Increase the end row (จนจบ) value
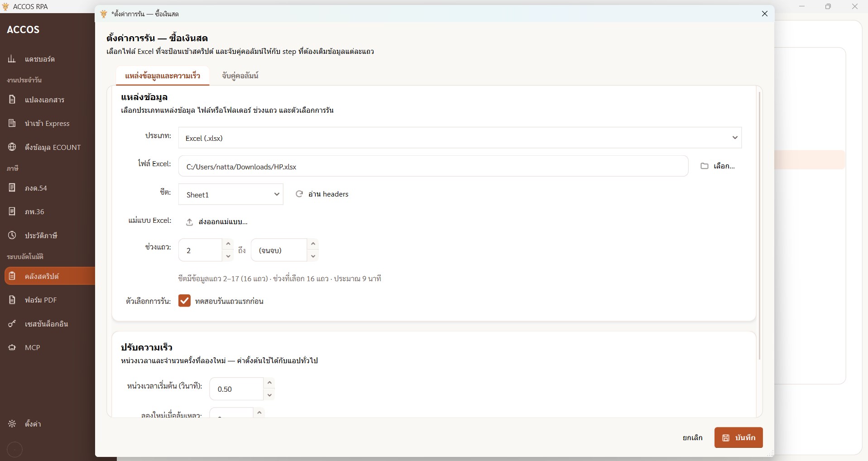Viewport: 868px width, 461px height. coord(313,244)
